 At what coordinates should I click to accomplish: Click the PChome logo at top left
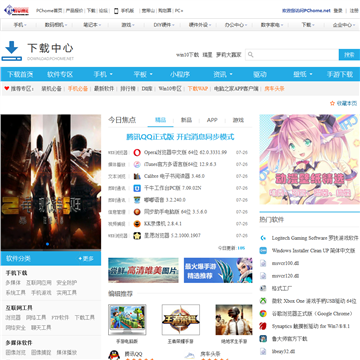(x=16, y=10)
